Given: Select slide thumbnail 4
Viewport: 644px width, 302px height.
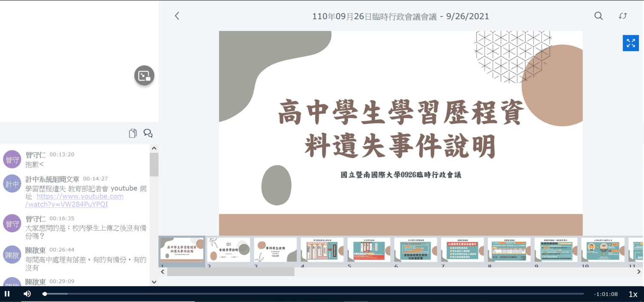Looking at the screenshot, I should pyautogui.click(x=322, y=250).
